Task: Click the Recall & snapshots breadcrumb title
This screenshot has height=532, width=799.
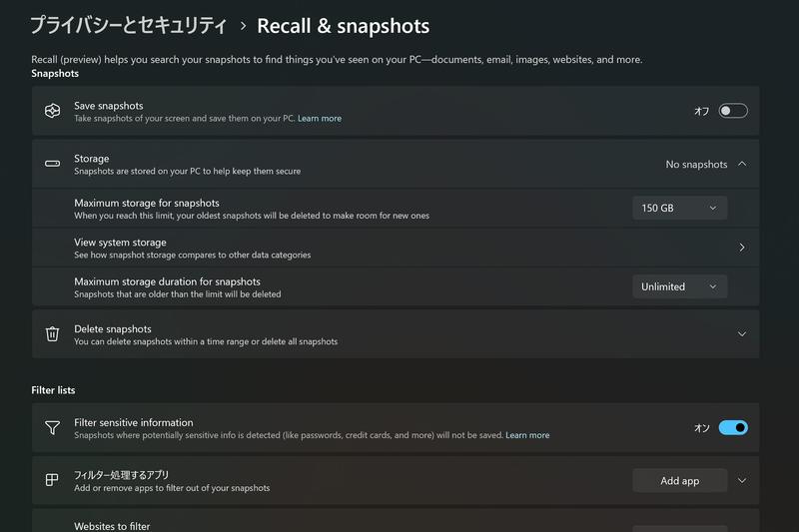Action: click(343, 26)
